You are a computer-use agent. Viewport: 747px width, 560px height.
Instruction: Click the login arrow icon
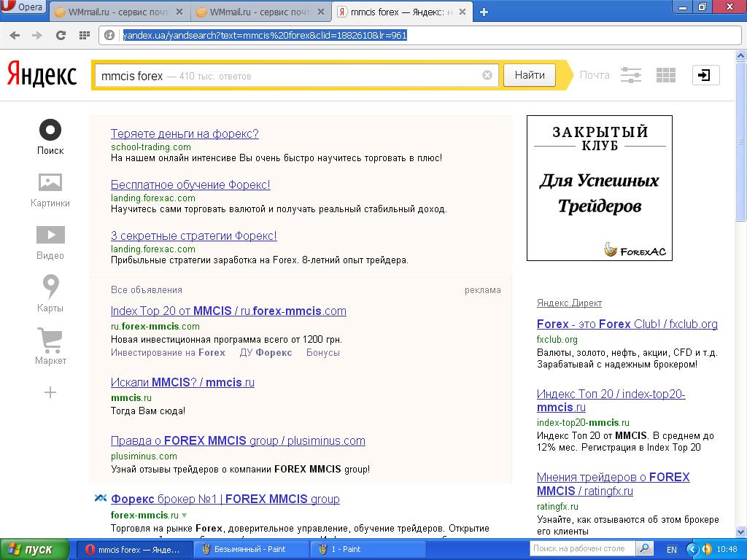tap(705, 75)
